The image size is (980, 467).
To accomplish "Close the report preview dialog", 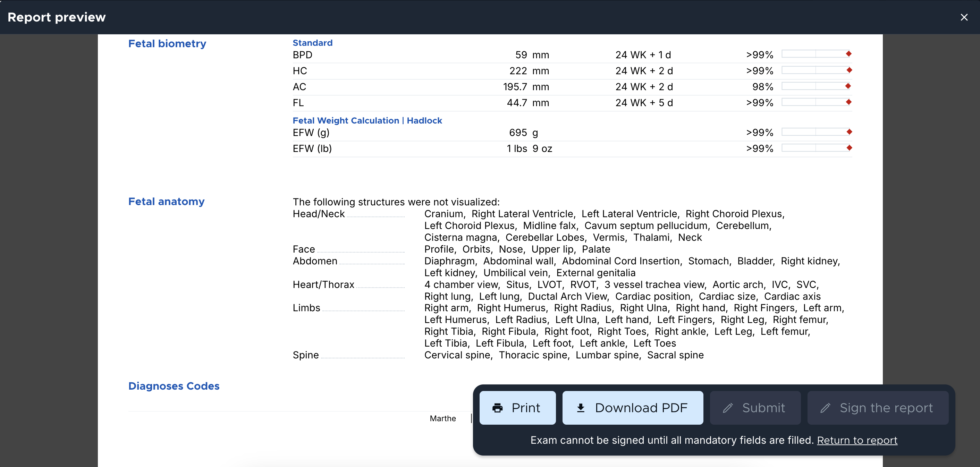I will (964, 17).
